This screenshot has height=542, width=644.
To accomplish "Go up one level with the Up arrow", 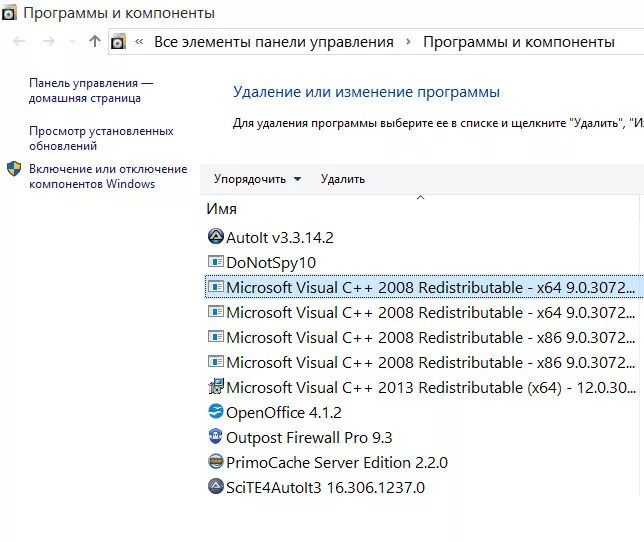I will click(x=94, y=41).
